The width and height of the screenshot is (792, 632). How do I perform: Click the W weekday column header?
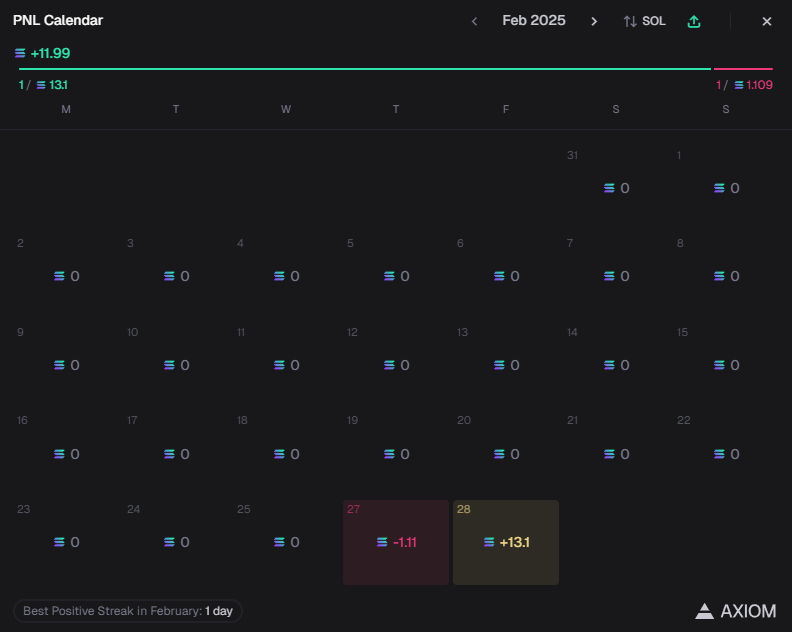(286, 109)
